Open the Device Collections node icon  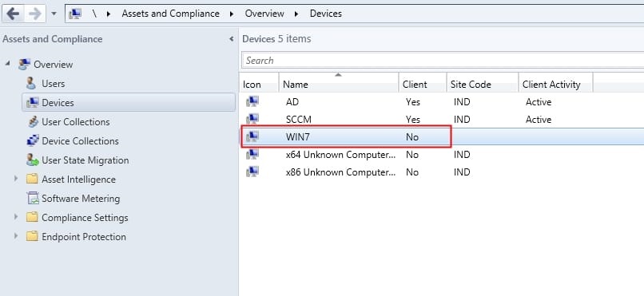click(x=33, y=140)
